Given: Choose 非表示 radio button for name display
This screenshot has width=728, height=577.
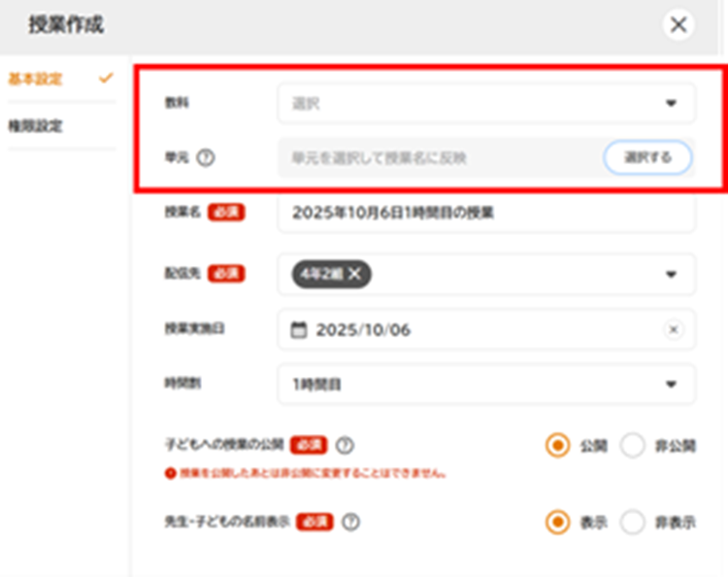Looking at the screenshot, I should pyautogui.click(x=633, y=523).
